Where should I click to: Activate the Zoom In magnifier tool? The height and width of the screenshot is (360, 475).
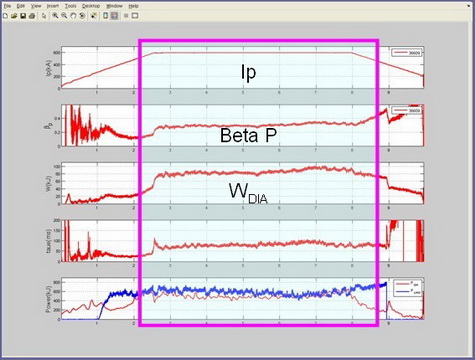[x=55, y=16]
